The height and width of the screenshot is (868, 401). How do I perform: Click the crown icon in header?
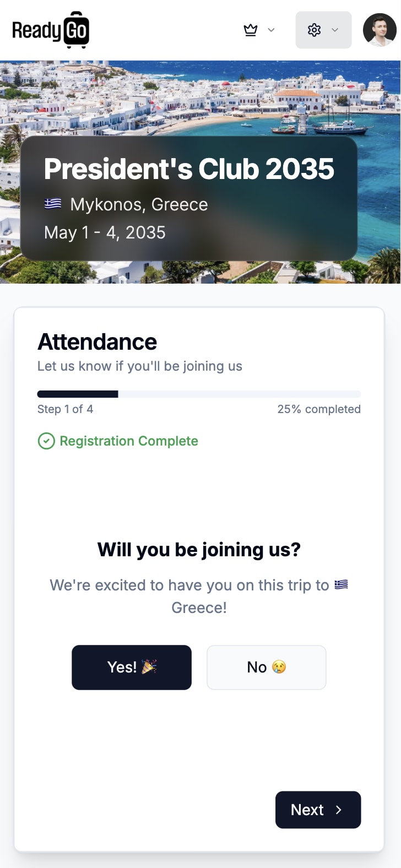tap(251, 30)
